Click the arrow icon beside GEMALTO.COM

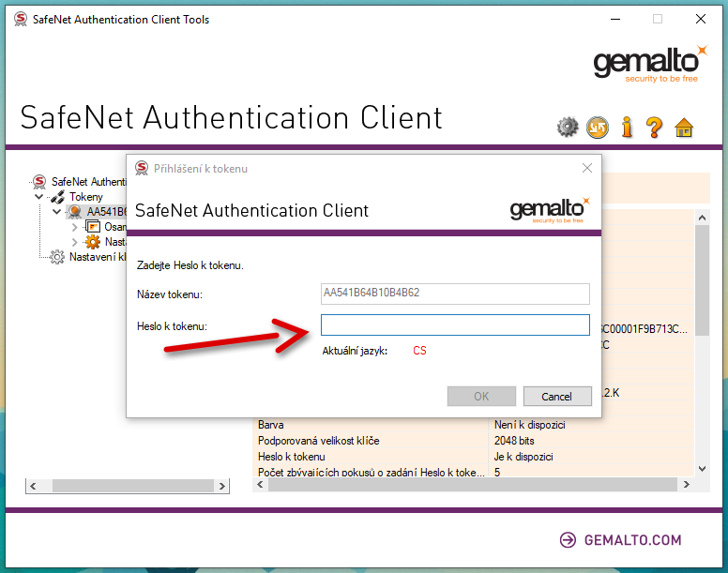[x=568, y=540]
